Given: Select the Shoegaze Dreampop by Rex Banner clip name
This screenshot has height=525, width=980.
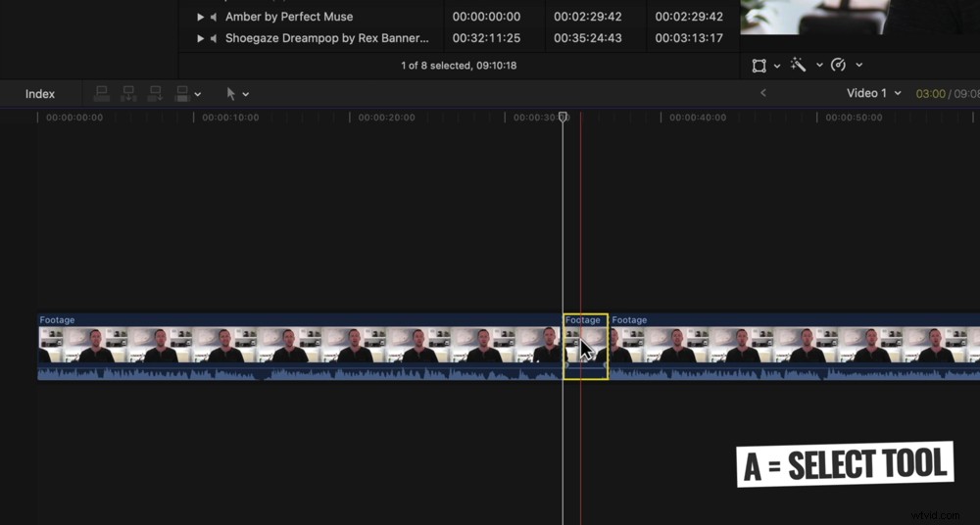Looking at the screenshot, I should click(327, 38).
